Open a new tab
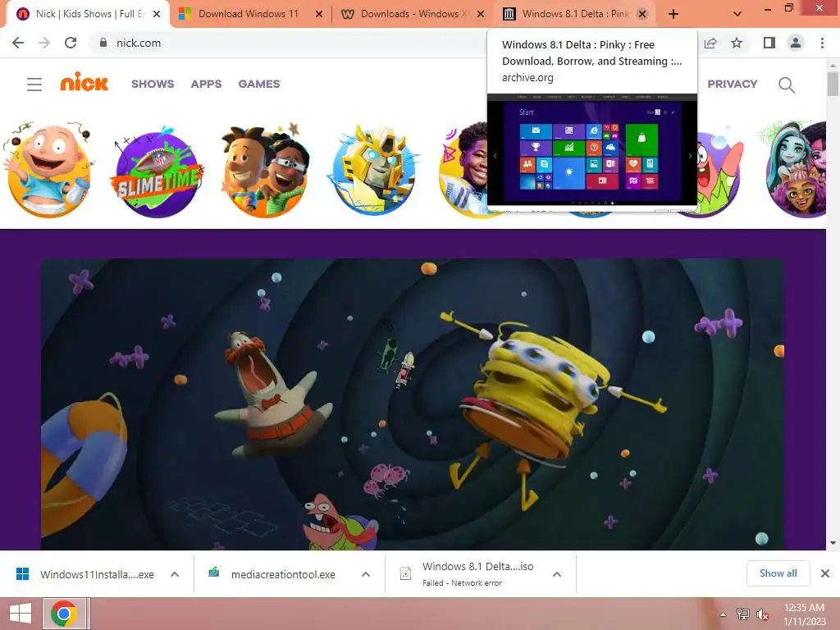Screen dimensions: 840x630 point(673,14)
